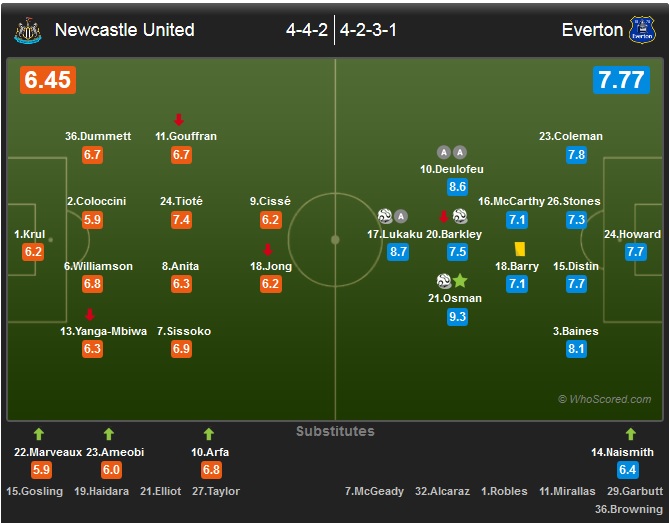The height and width of the screenshot is (523, 670).
Task: Click the Newcastle United team name
Action: click(x=124, y=30)
